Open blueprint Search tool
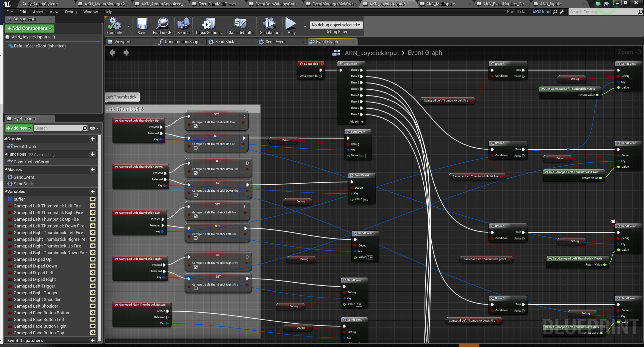Screen dimensions: 644x347 pos(183,26)
